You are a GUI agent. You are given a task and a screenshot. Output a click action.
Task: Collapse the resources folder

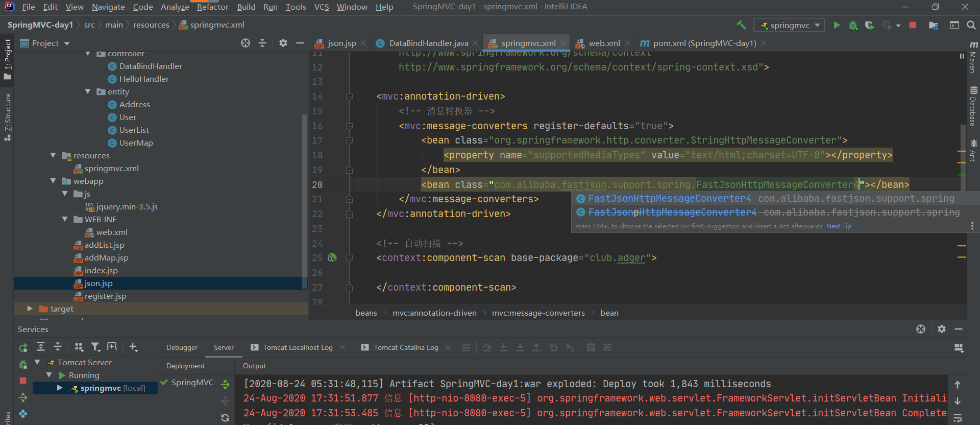coord(53,155)
